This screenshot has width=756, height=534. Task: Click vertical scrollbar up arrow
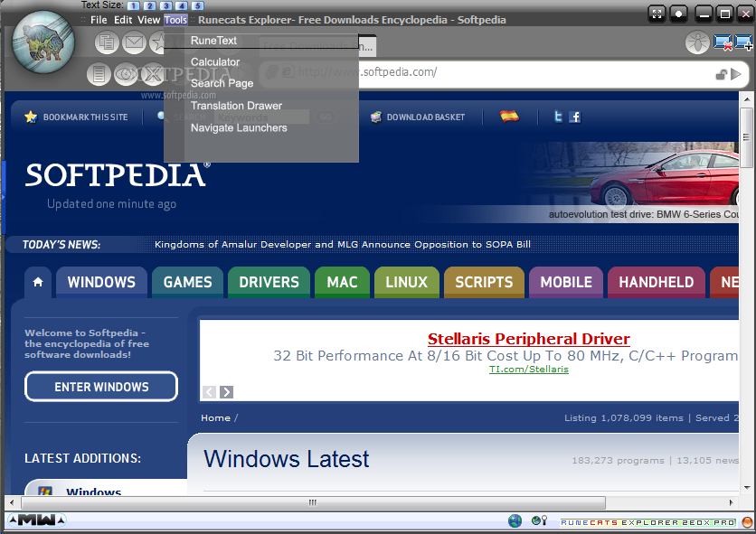(x=747, y=99)
